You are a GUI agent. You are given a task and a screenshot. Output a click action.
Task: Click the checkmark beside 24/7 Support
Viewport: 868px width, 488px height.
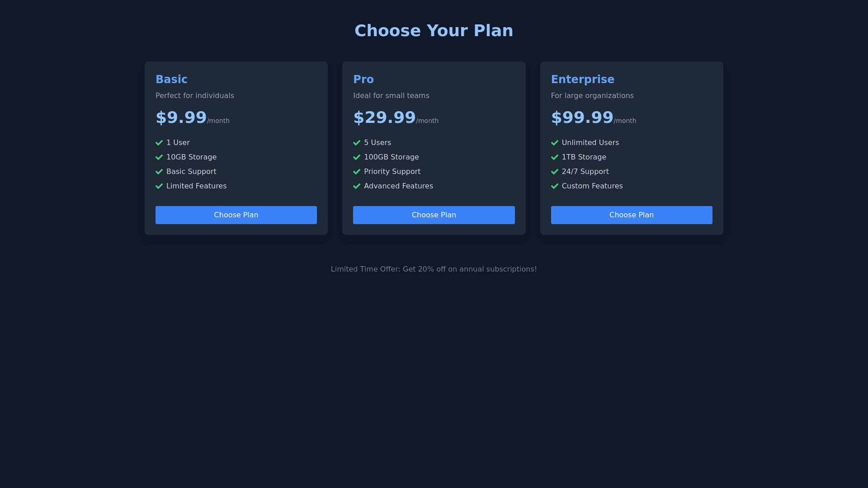coord(555,172)
